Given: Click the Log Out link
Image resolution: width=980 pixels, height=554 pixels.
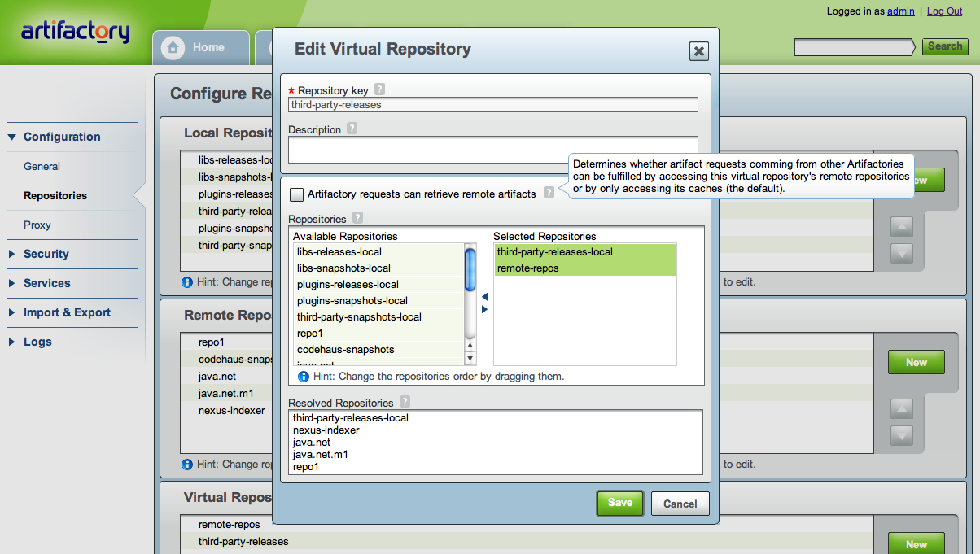Looking at the screenshot, I should coord(944,11).
